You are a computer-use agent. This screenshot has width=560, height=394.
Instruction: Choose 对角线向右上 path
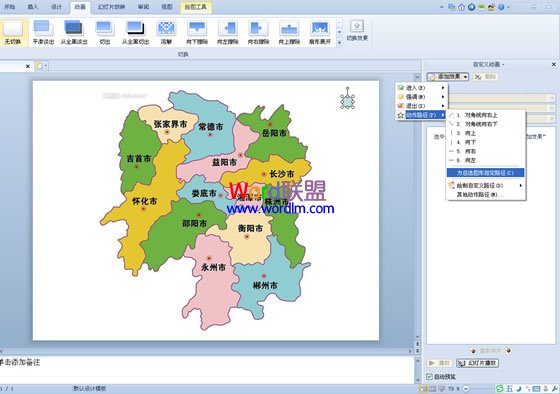[x=486, y=115]
